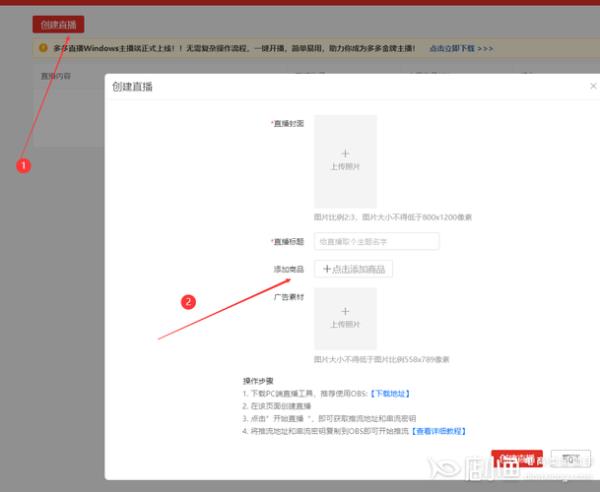Click the 图片比例2:3 size hint text
Screen dimensions: 600x492
(x=393, y=217)
